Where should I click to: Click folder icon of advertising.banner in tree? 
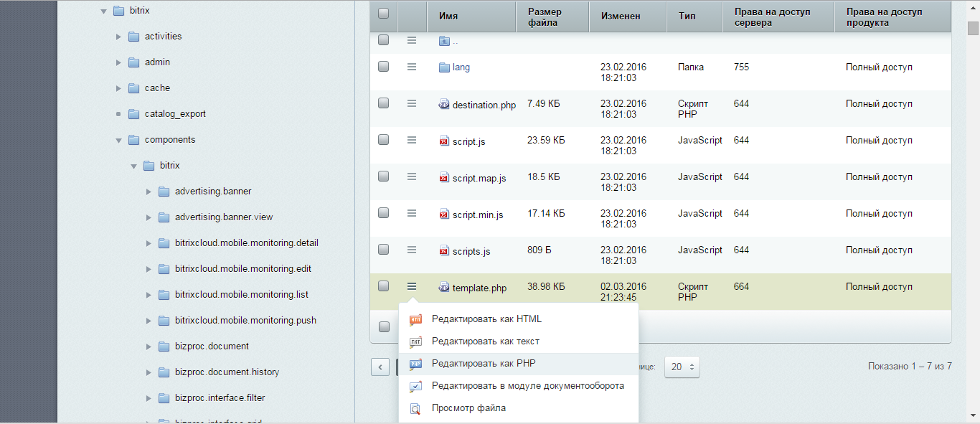tap(164, 192)
